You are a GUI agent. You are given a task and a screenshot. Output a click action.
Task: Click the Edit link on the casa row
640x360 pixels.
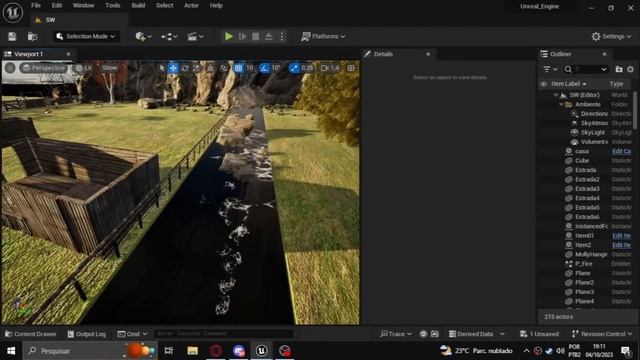(x=621, y=151)
